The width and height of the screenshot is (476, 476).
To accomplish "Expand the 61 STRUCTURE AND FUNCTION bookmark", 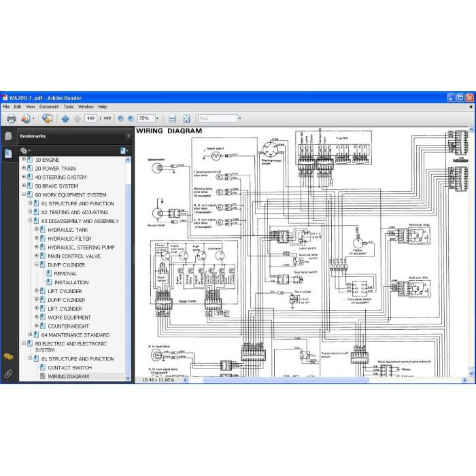I will click(x=30, y=203).
